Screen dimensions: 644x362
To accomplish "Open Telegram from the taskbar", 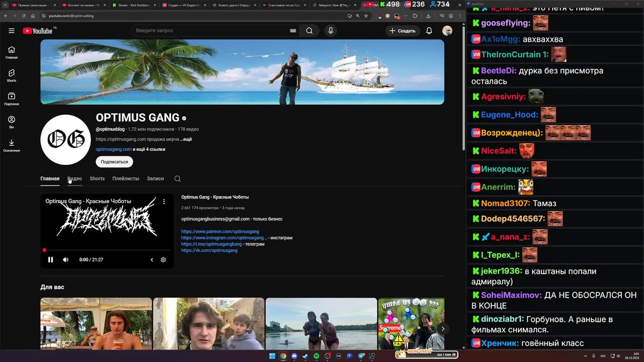I will (361, 356).
